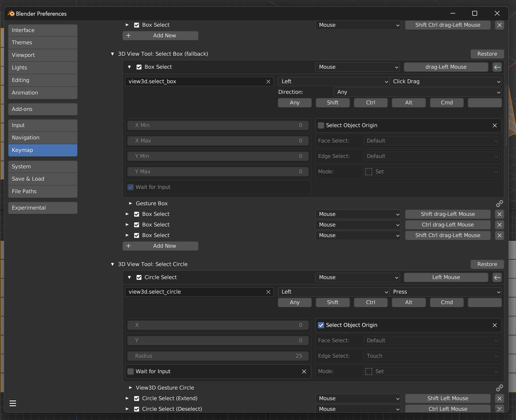
Task: Remove the Shift drag-Left Mouse keymap item
Action: tap(499, 214)
